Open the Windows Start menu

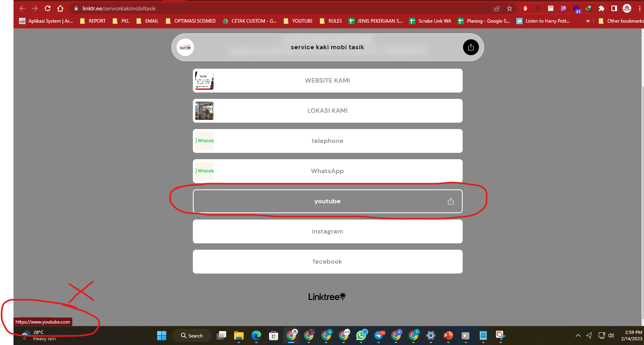pos(162,336)
